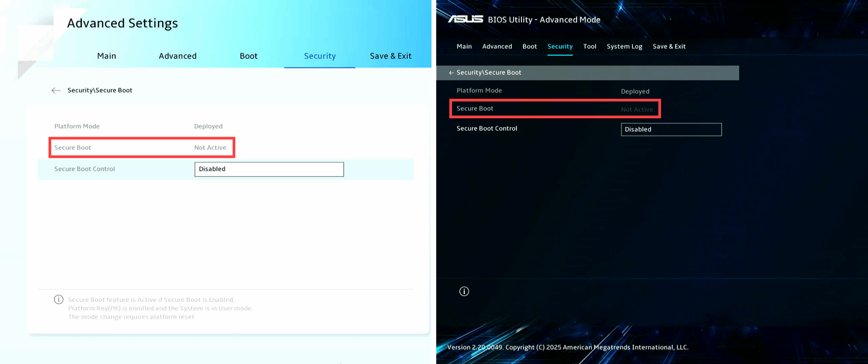Click the back arrow beside Security\Secure Boot

[56, 90]
